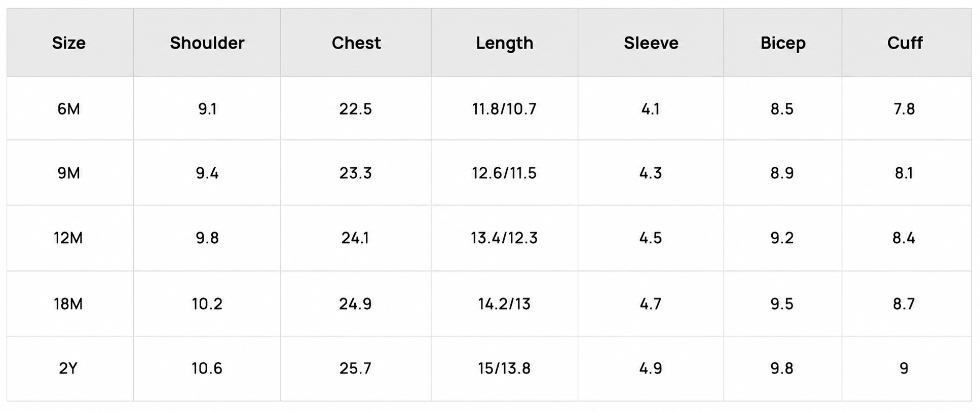This screenshot has width=980, height=412.
Task: Select length value 12.6/11.5
Action: pos(504,173)
